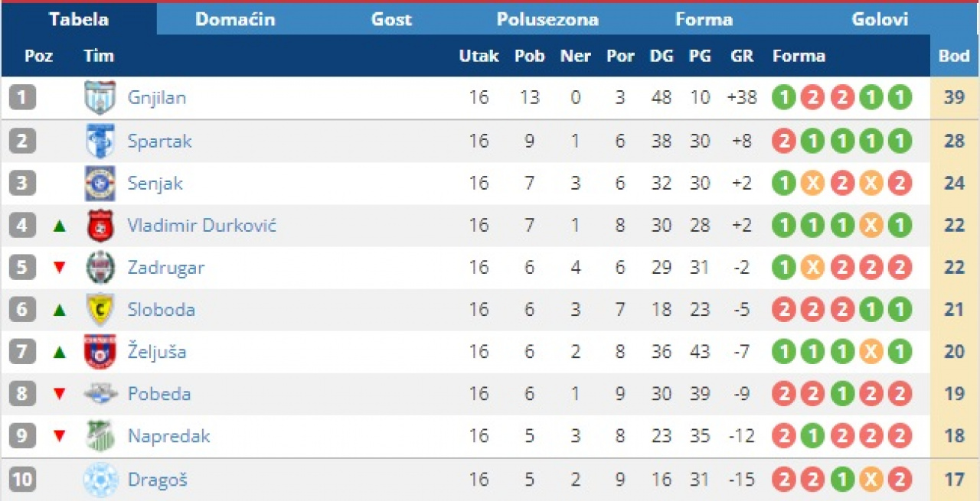980x501 pixels.
Task: Show the Golovi tab
Action: (880, 19)
